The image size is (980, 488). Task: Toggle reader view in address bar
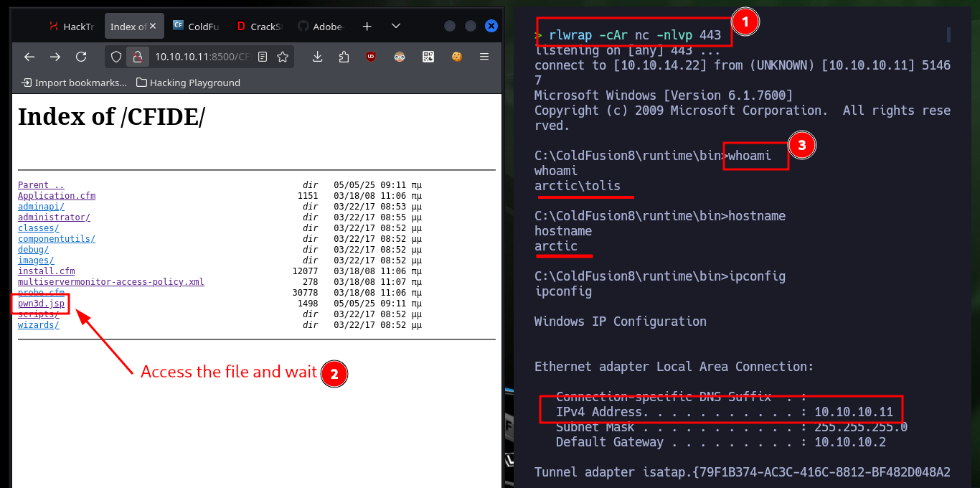tap(263, 57)
